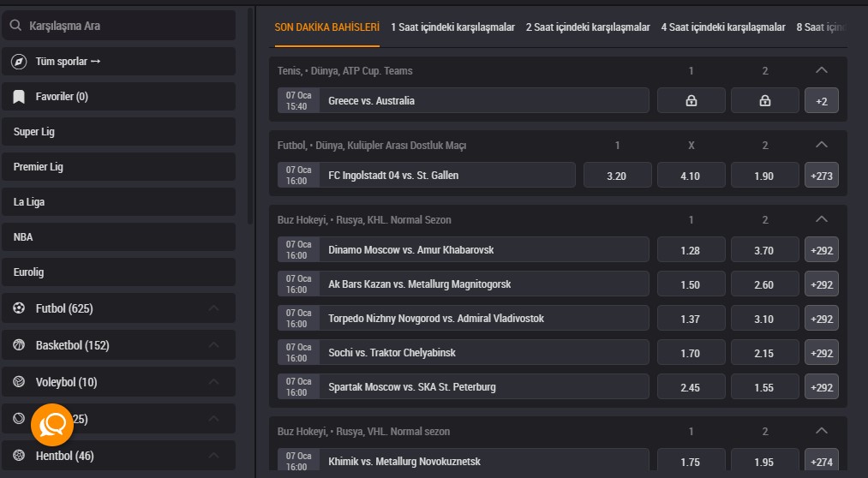The width and height of the screenshot is (868, 478).
Task: Click the orange live chat bubble icon
Action: tap(52, 425)
